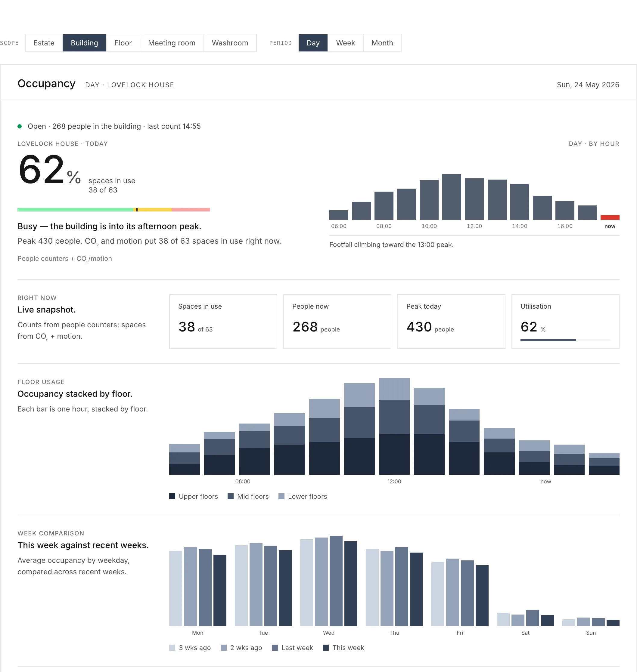
Task: Click the 'Occupancy stacked by floor.' heading
Action: [x=75, y=394]
